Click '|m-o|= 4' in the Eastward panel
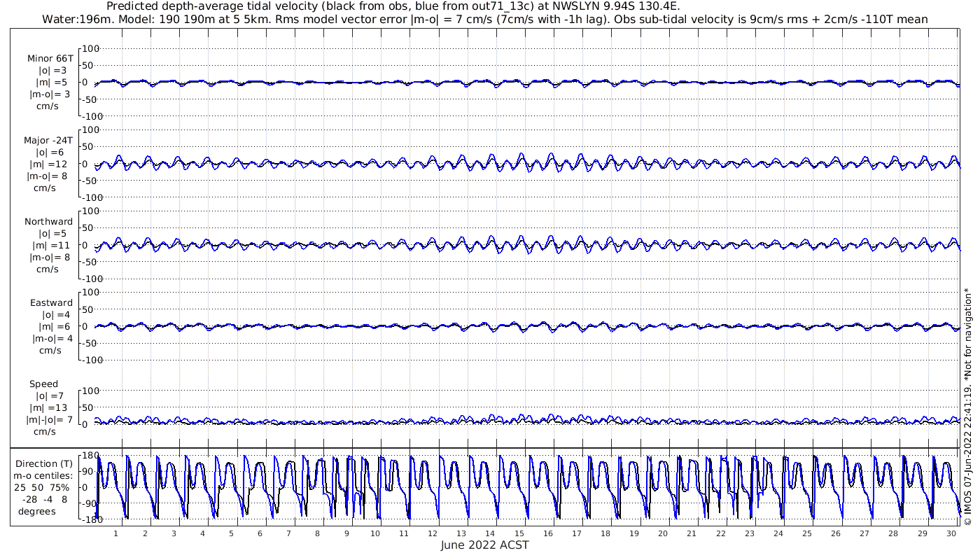Viewport: 980px width, 560px height. 52,338
